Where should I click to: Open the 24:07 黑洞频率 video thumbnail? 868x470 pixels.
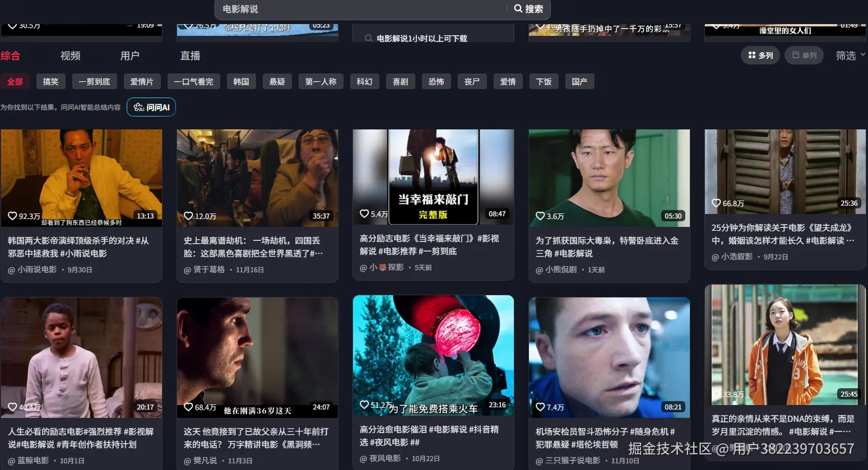click(257, 357)
